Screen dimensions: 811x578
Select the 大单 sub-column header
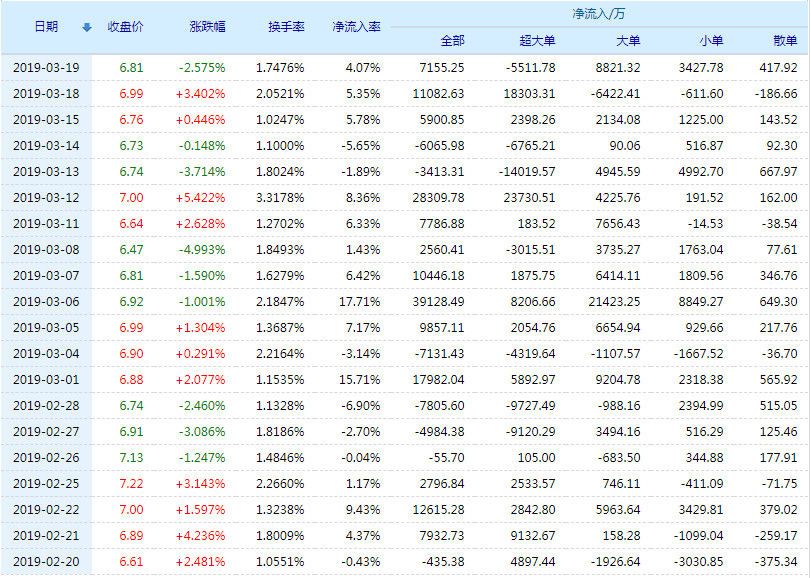pyautogui.click(x=628, y=41)
